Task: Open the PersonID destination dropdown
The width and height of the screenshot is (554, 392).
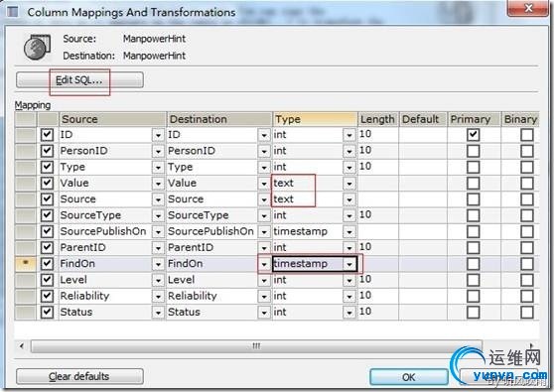Action: [x=263, y=151]
